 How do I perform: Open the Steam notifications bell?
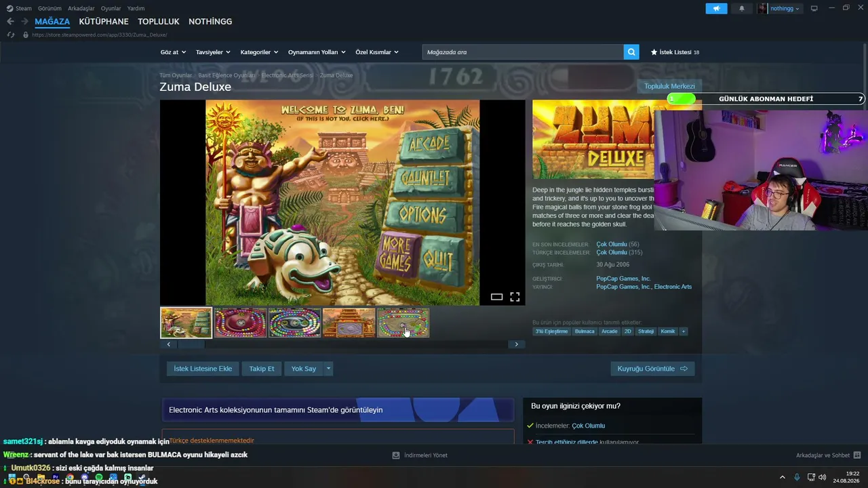tap(741, 8)
